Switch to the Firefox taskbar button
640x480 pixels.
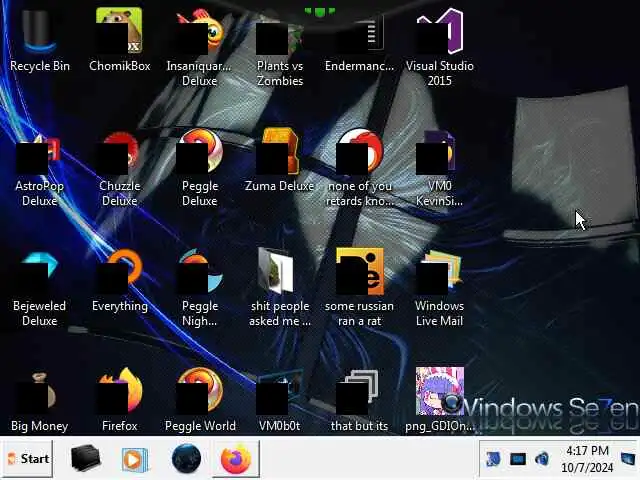(x=236, y=458)
